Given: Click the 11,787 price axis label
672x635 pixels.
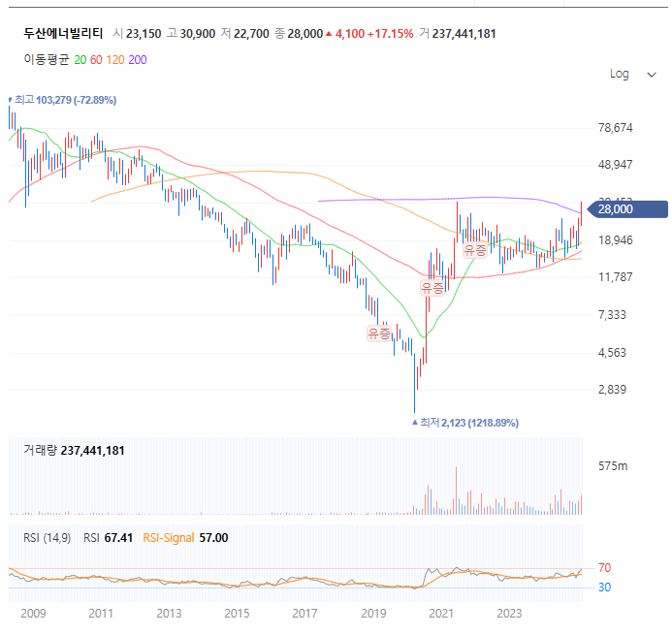Looking at the screenshot, I should click(x=615, y=277).
